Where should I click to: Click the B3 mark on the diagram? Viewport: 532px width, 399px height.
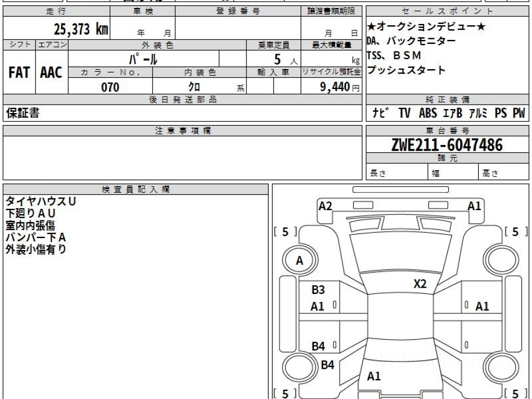pos(318,290)
